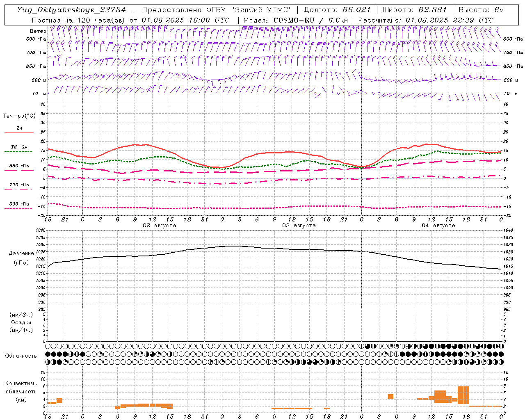Click the '02 августа' date label
525x420 pixels.
(x=160, y=226)
